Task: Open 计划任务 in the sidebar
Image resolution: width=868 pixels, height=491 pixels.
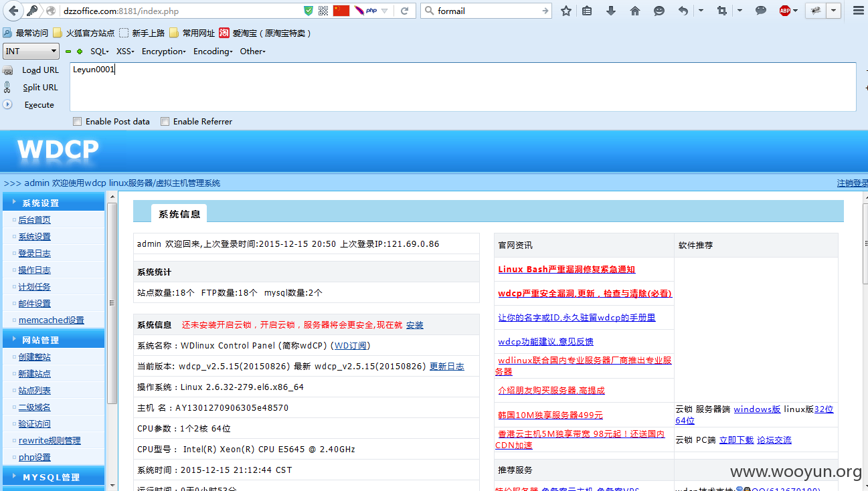Action: [34, 287]
